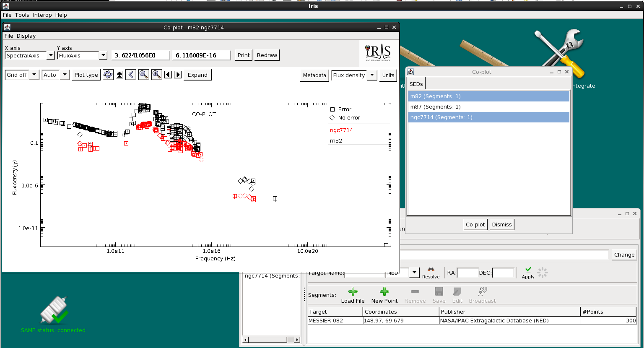
Task: Click the Print button
Action: pos(244,55)
